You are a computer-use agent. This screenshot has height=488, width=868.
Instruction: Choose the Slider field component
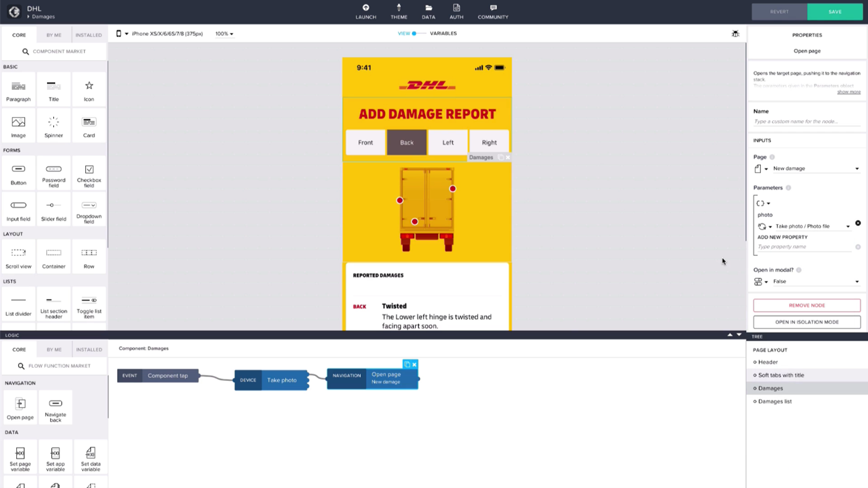coord(54,210)
